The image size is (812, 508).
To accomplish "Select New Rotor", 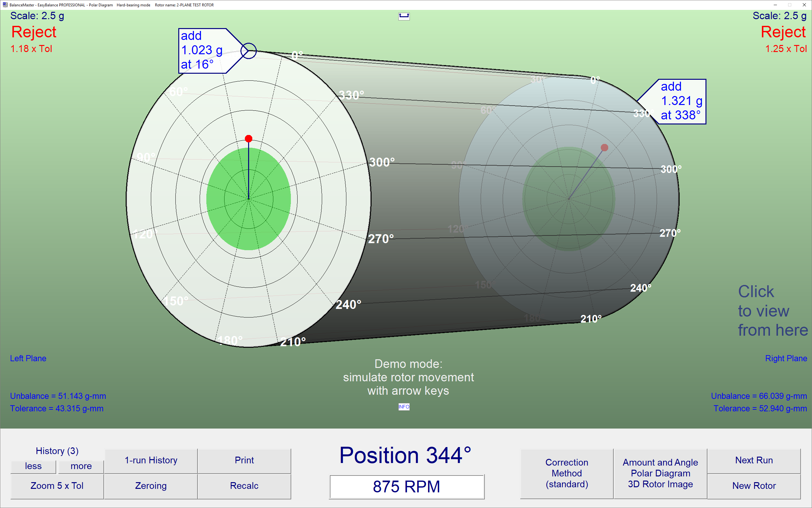I will click(x=754, y=485).
